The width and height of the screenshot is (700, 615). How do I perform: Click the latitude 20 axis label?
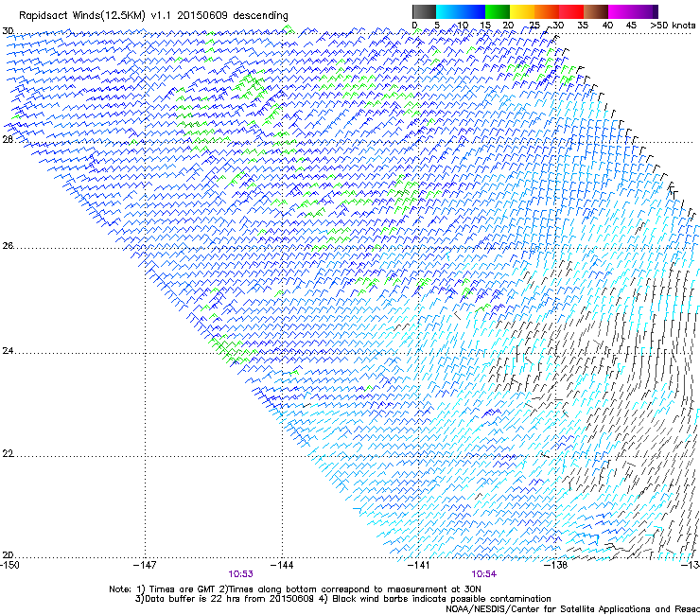(8, 555)
